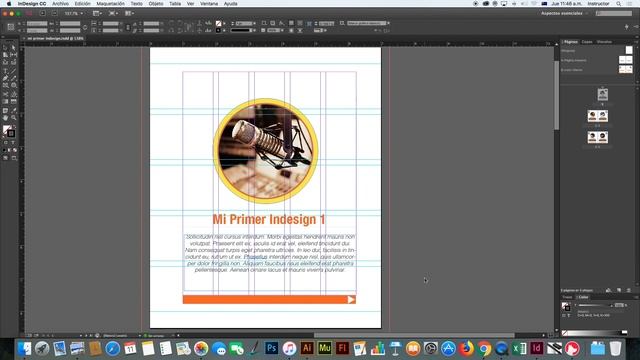Open the Screen Mode dropdown
Screen dimensions: 640x360
pyautogui.click(x=113, y=13)
